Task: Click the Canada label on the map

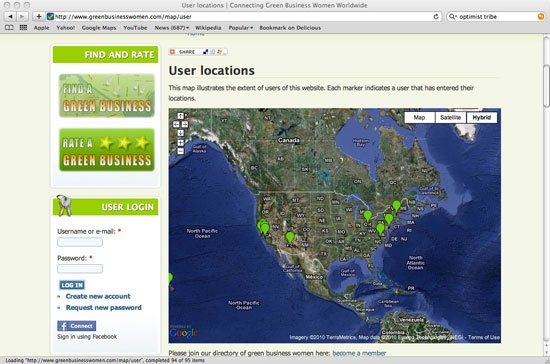Action: 289,140
